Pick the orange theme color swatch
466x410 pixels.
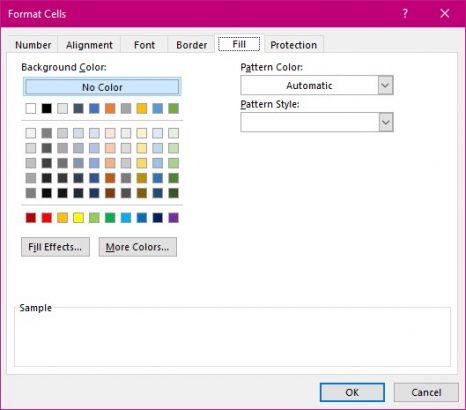(x=110, y=108)
